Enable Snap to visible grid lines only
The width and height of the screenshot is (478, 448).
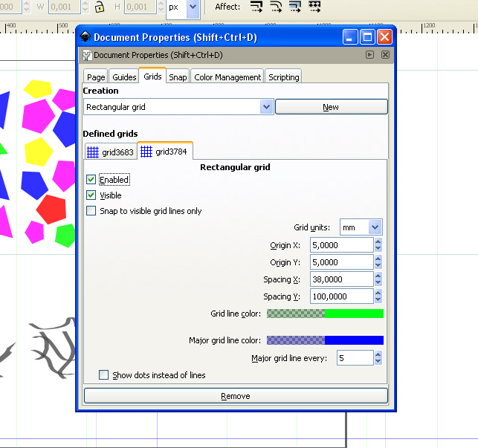pos(91,211)
